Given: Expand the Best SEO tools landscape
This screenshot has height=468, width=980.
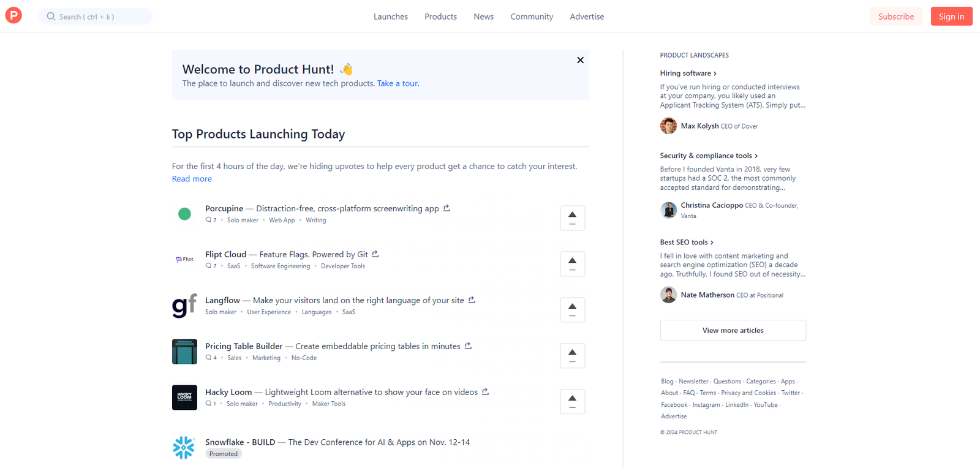Looking at the screenshot, I should click(x=686, y=243).
